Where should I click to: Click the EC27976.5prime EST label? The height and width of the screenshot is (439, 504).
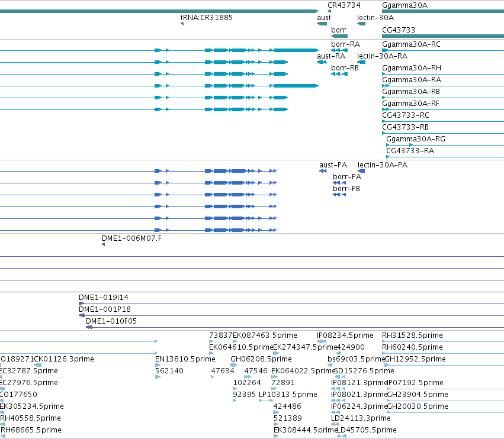click(28, 383)
